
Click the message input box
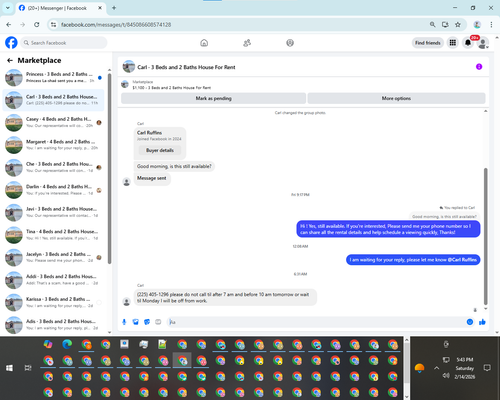(x=317, y=322)
